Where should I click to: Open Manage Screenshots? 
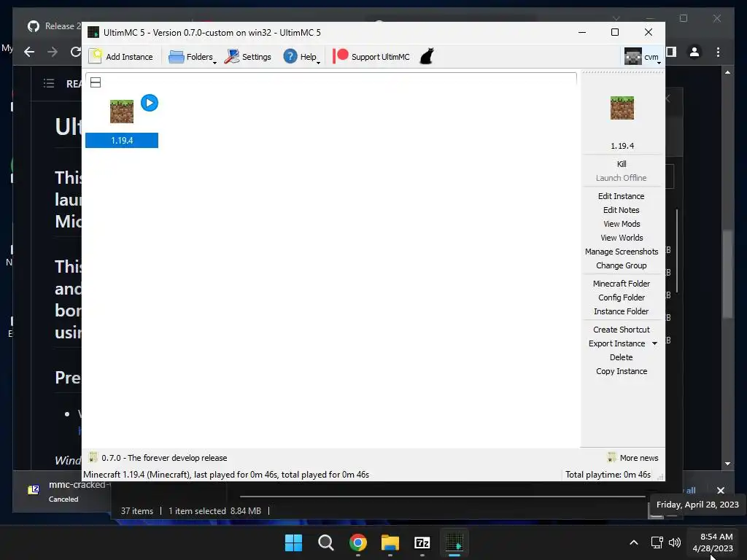[x=622, y=252]
